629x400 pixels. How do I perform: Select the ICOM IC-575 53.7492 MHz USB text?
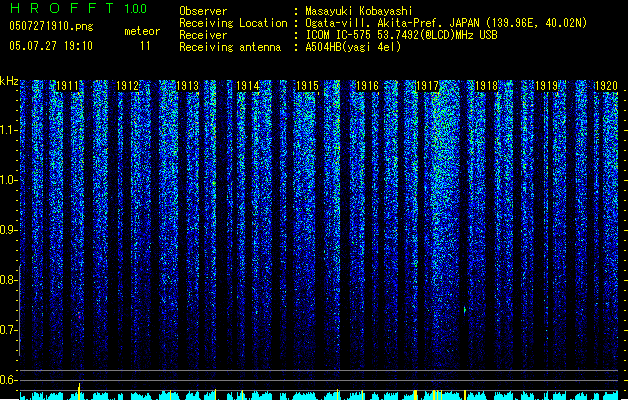402,35
